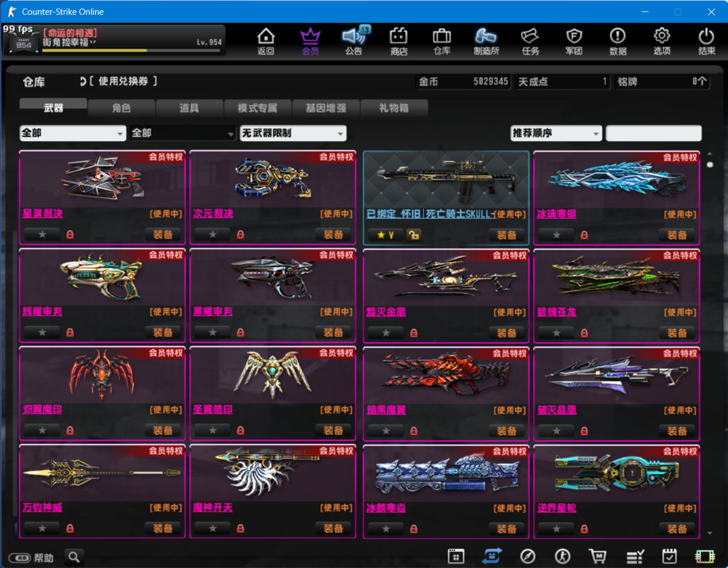
Task: Click 装备 button on 黑曜审判 card
Action: point(334,333)
